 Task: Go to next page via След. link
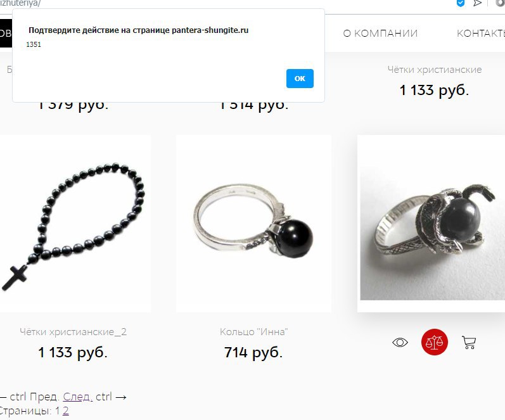(x=77, y=397)
